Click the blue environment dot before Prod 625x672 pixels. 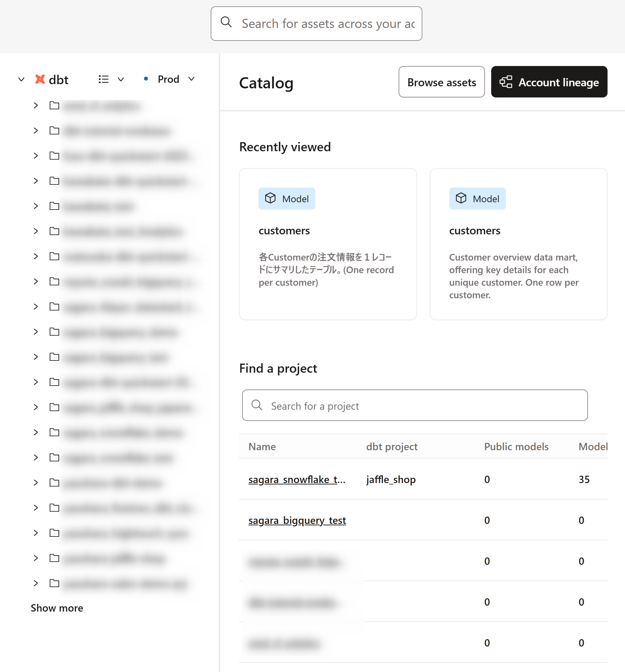tap(146, 79)
